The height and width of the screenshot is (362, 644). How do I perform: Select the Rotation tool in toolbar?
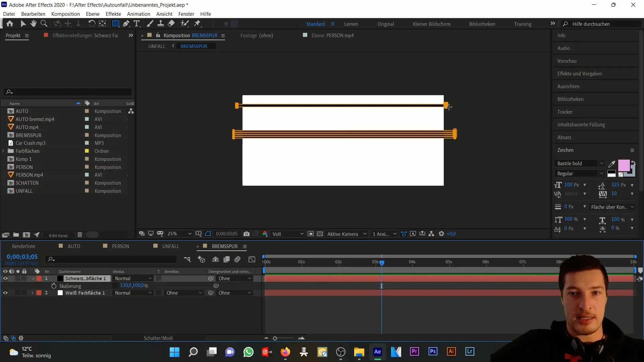pyautogui.click(x=90, y=23)
